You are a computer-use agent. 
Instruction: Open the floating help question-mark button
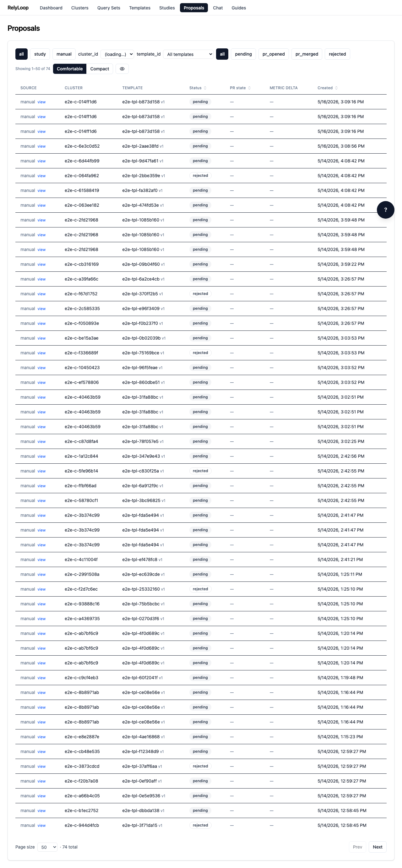point(385,210)
